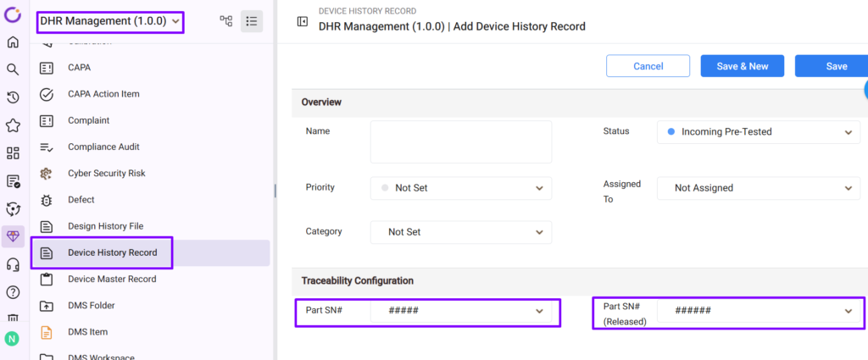The width and height of the screenshot is (868, 360).
Task: Click the Save & New button
Action: (742, 66)
